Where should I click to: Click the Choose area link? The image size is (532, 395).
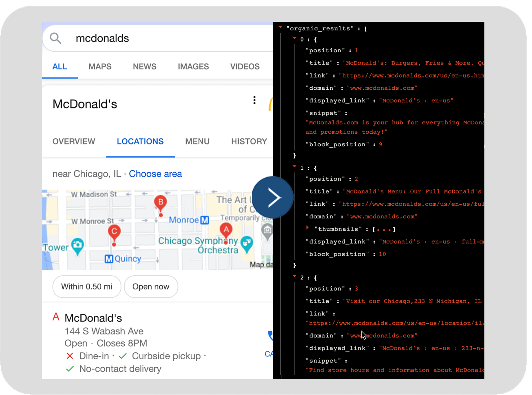[x=155, y=174]
